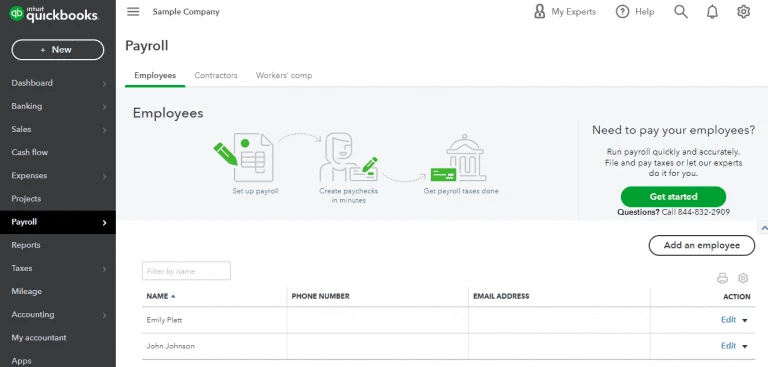Expand the Sales sidebar submenu

tap(104, 130)
